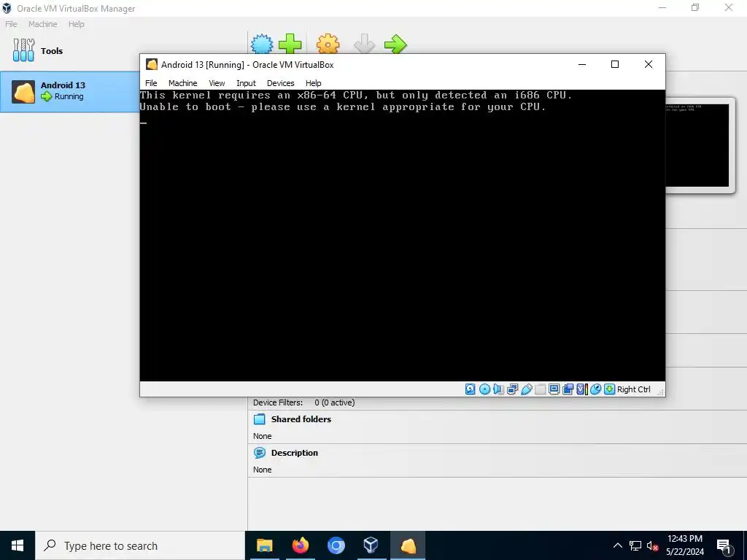Open the File menu of the Android 13 VM window
The width and height of the screenshot is (747, 560).
(151, 83)
